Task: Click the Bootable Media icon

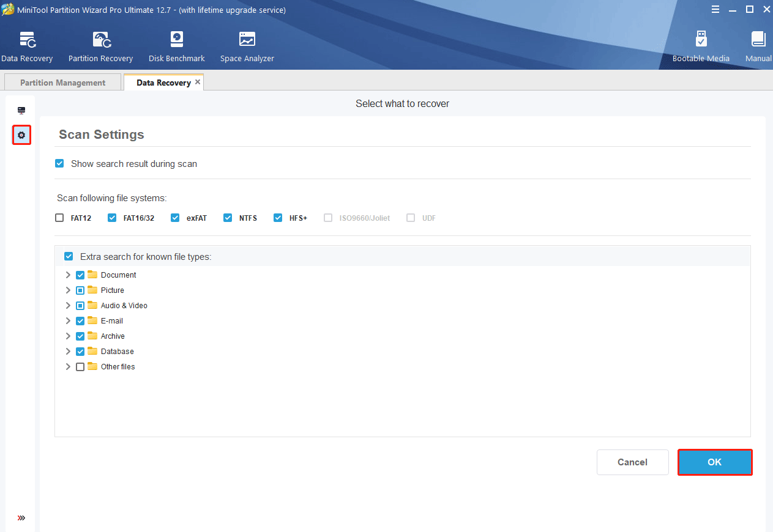Action: tap(701, 40)
